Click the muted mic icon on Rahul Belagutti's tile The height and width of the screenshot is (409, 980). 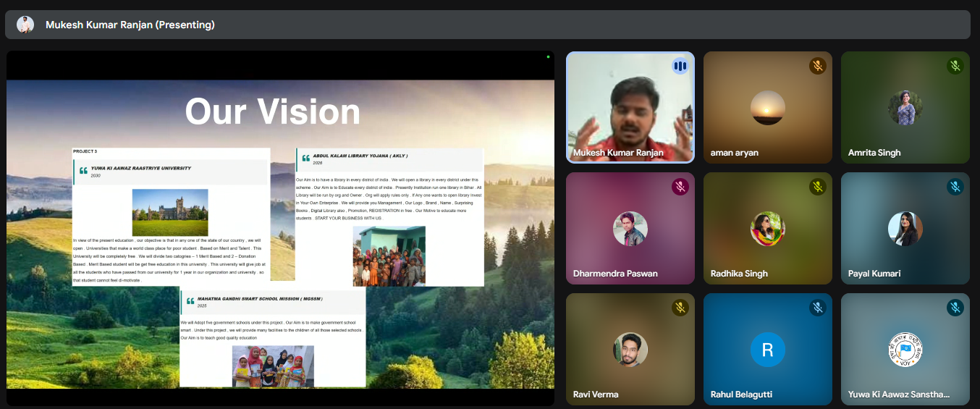(x=817, y=308)
